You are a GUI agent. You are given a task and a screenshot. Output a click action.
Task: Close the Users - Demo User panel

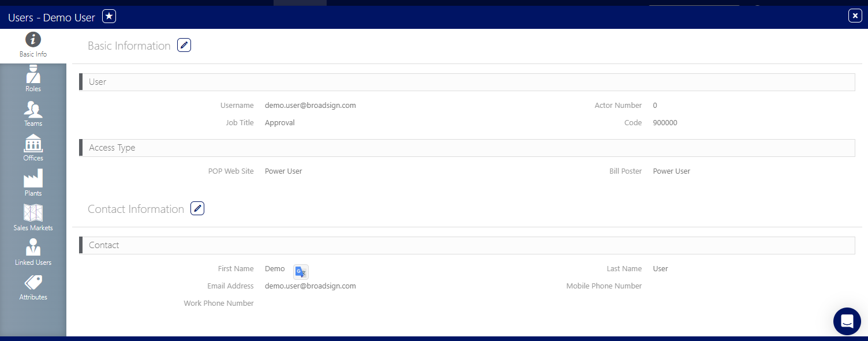click(855, 16)
